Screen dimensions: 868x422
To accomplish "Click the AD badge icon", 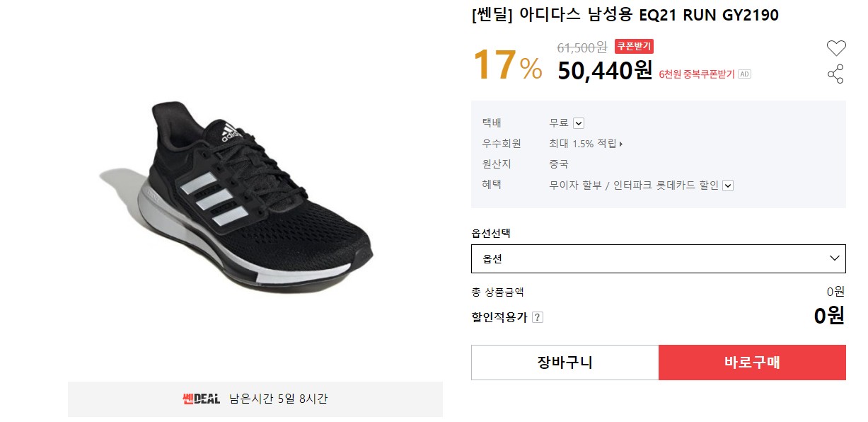I will [x=744, y=74].
